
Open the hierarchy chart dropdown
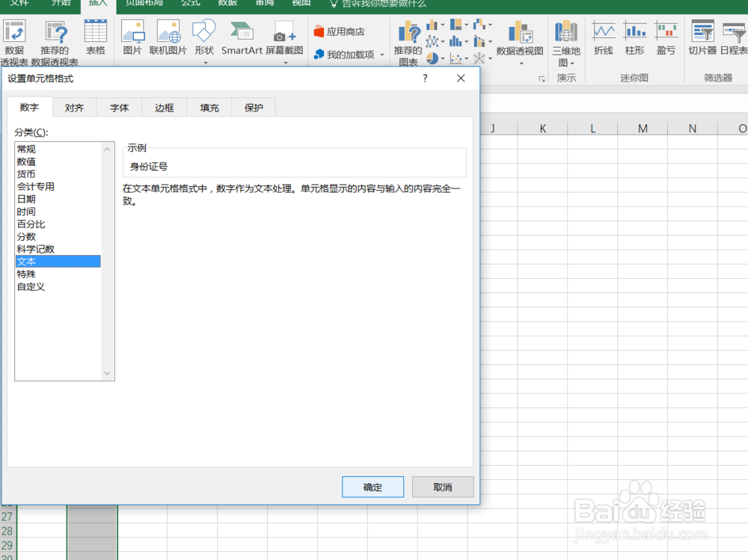(459, 25)
